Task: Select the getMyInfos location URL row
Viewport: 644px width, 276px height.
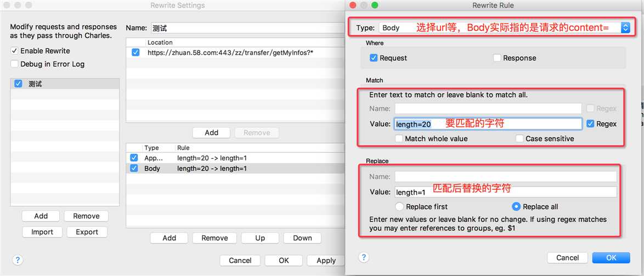Action: [235, 53]
